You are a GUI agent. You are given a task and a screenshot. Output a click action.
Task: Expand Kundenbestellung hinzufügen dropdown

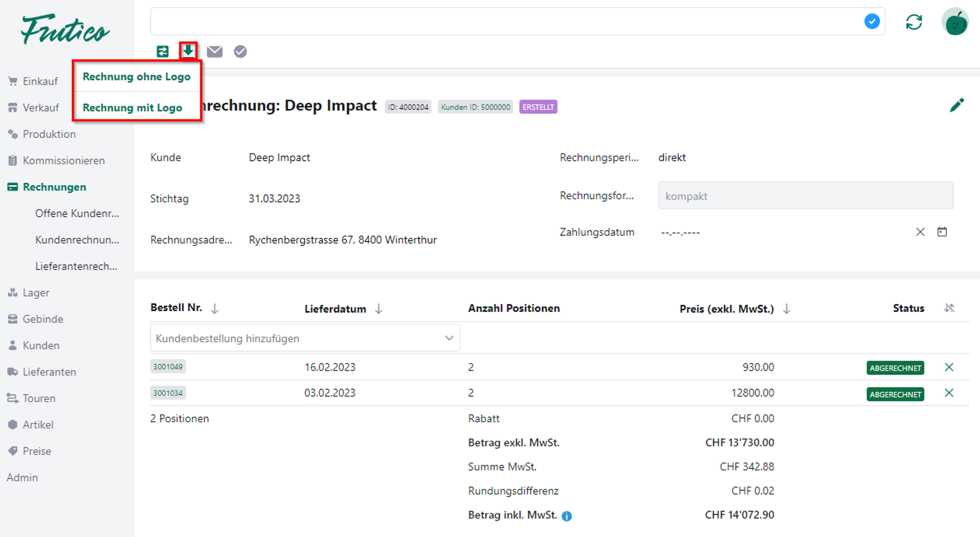449,338
